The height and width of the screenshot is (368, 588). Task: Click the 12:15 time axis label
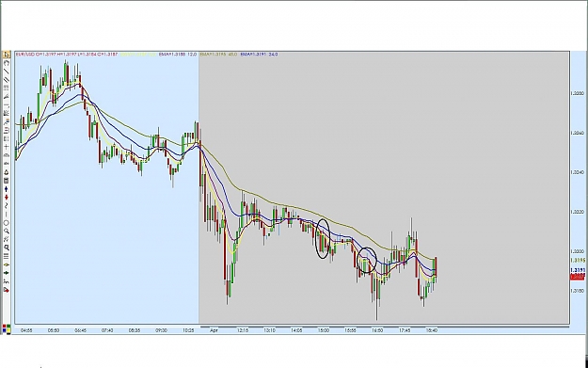243,330
